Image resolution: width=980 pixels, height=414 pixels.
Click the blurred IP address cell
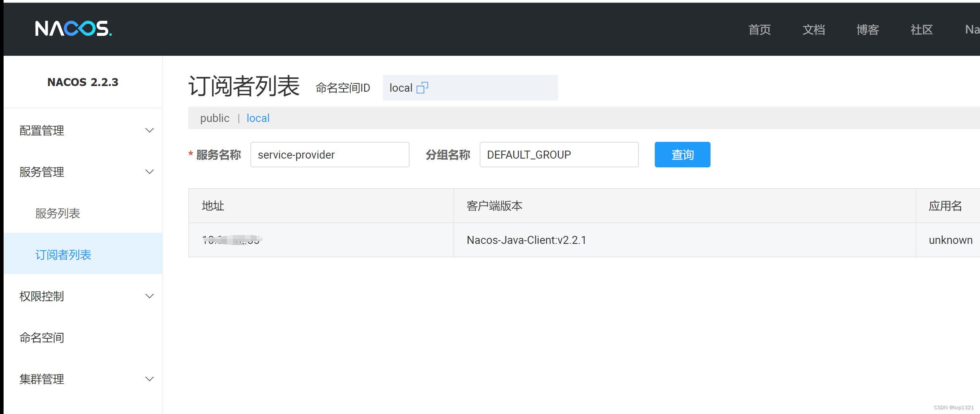click(321, 240)
